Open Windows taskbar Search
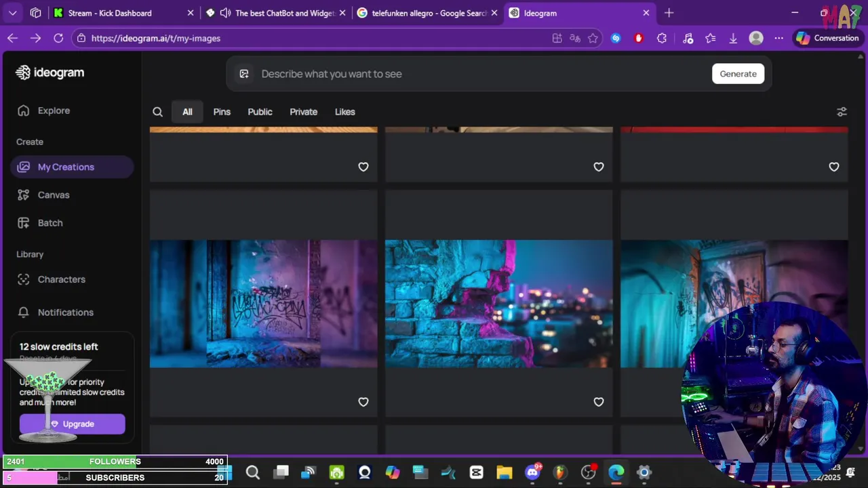 coord(253,472)
